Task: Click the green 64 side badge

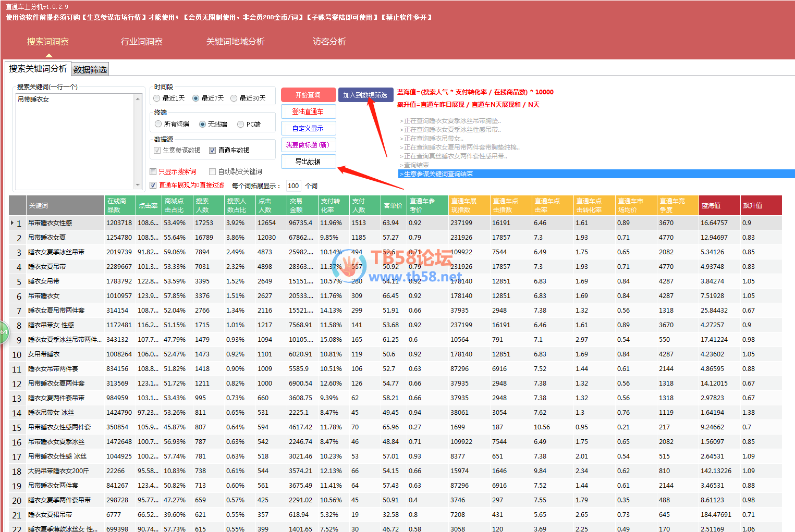Action: click(x=4, y=332)
